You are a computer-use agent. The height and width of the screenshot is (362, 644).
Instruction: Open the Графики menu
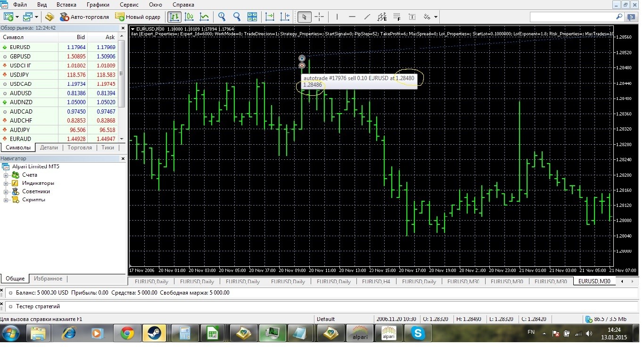click(98, 5)
